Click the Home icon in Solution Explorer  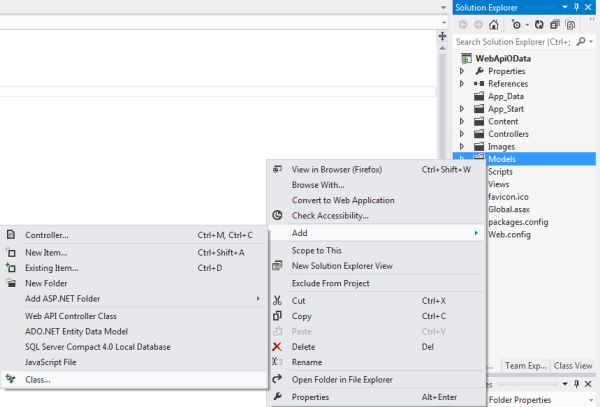[494, 25]
